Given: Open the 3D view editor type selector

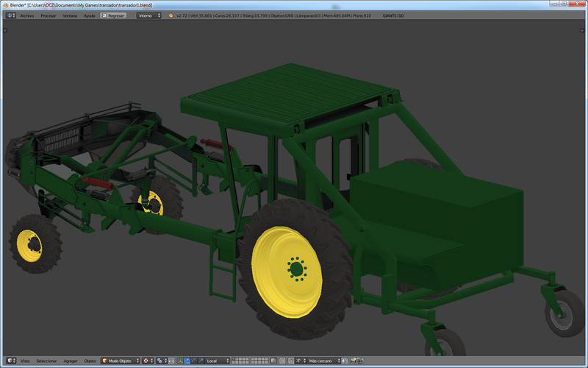Looking at the screenshot, I should pyautogui.click(x=10, y=361).
